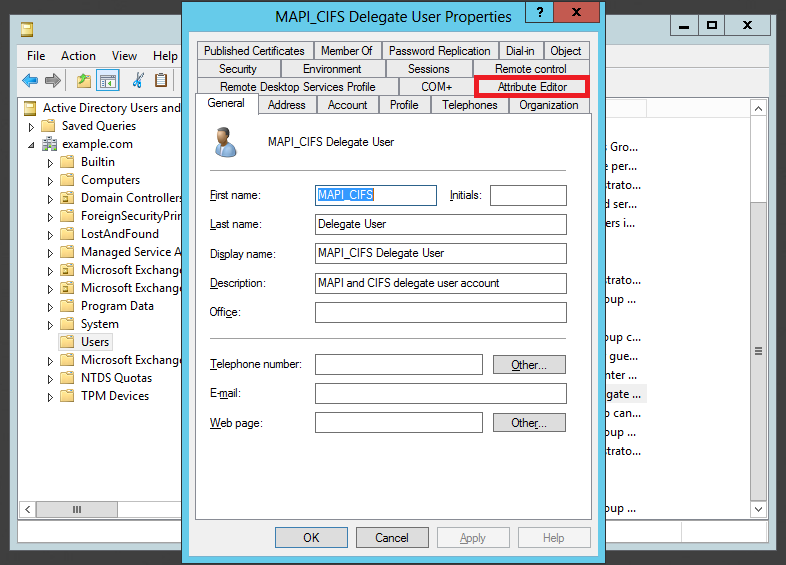786x565 pixels.
Task: Open the Organization tab
Action: [x=549, y=105]
